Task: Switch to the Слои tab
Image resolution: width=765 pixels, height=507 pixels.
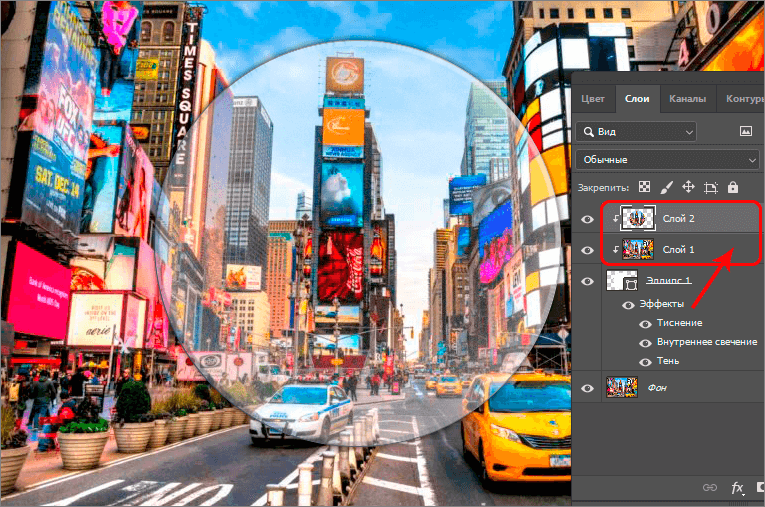Action: pyautogui.click(x=637, y=99)
